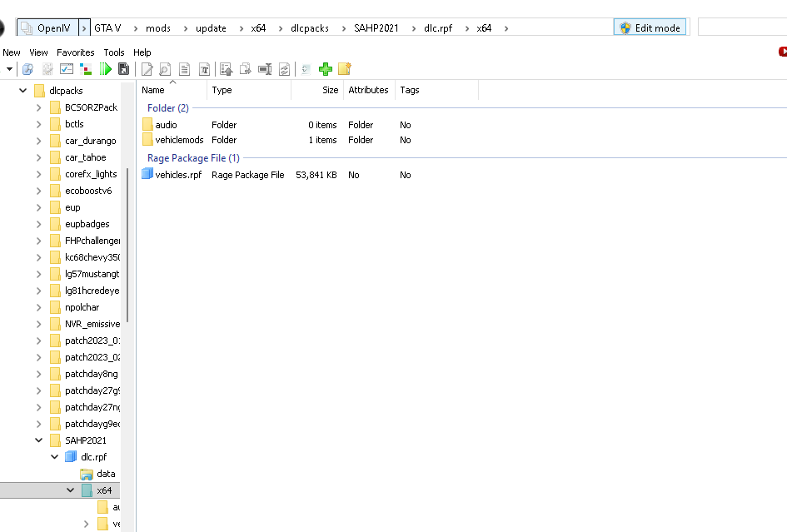
Task: Open the View menu
Action: [38, 52]
